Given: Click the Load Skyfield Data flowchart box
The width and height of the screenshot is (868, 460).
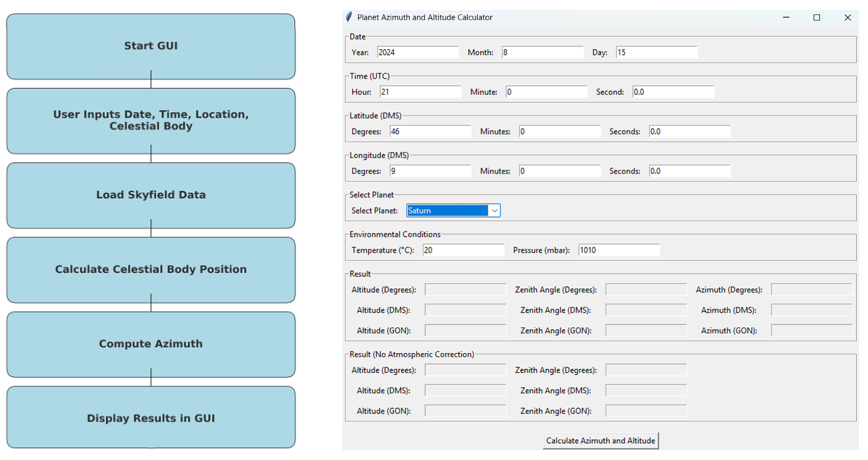Looking at the screenshot, I should tap(151, 195).
